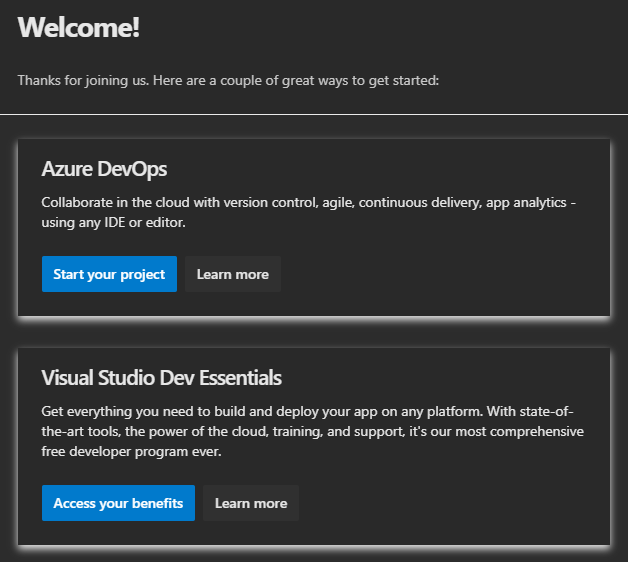Select the Azure DevOps heading
628x562 pixels.
(104, 169)
